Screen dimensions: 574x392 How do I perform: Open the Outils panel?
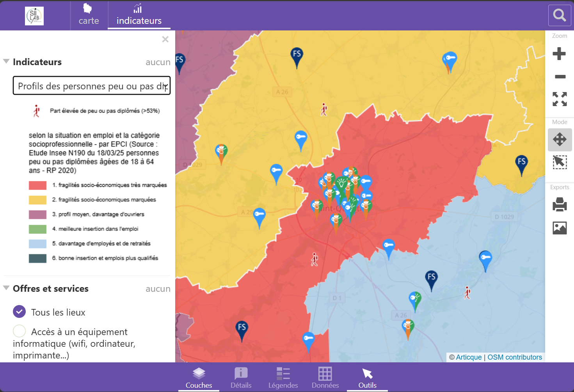(x=367, y=378)
